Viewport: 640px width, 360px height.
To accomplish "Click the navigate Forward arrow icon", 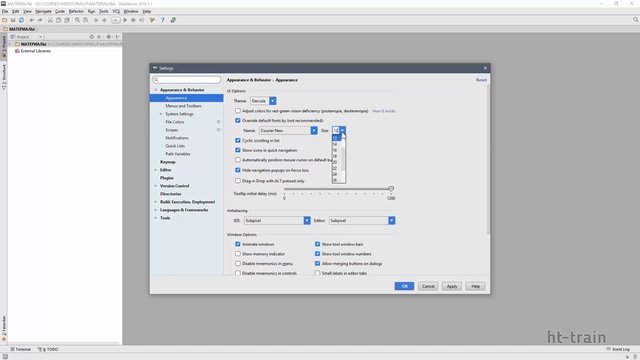I will tap(104, 20).
